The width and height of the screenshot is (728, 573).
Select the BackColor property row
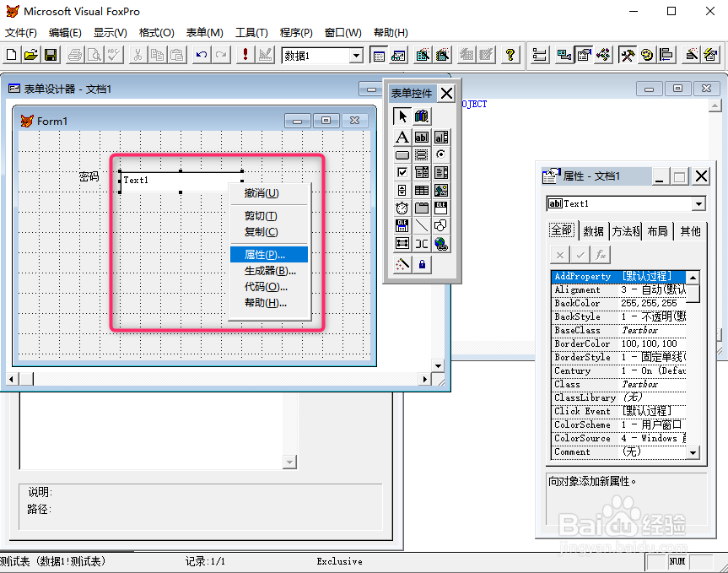click(x=619, y=303)
